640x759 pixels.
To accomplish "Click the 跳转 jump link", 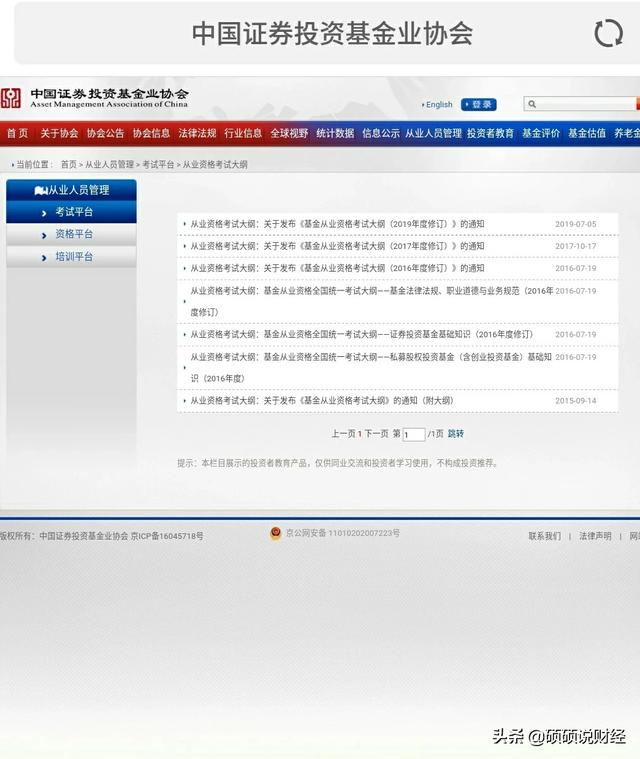I will tap(456, 434).
